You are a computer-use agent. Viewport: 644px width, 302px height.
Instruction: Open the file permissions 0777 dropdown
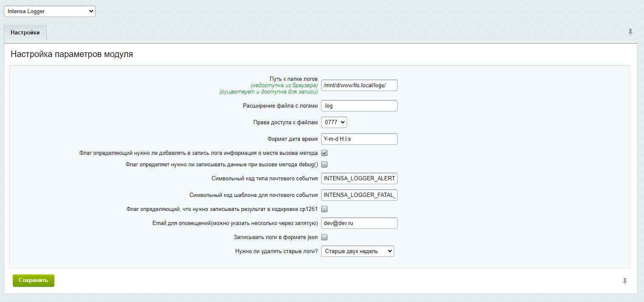tap(334, 123)
